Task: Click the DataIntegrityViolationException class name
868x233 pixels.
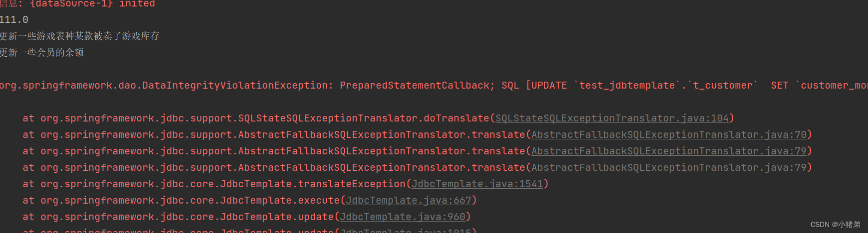Action: (234, 86)
